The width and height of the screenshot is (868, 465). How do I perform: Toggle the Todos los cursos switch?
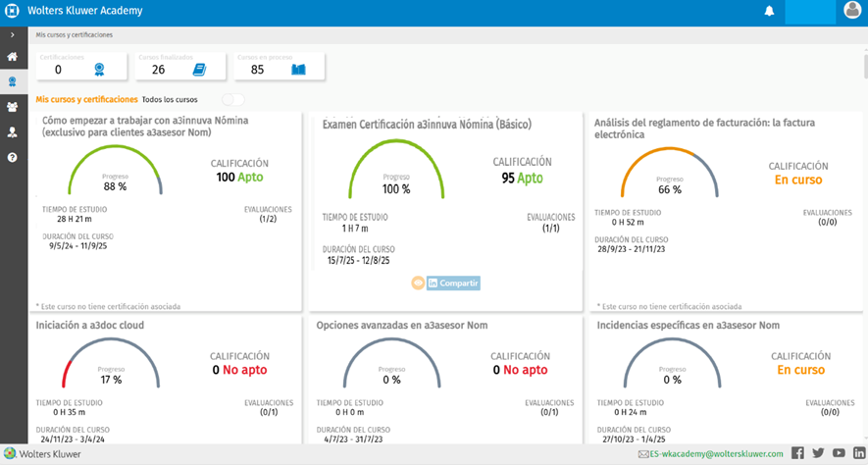pyautogui.click(x=233, y=100)
